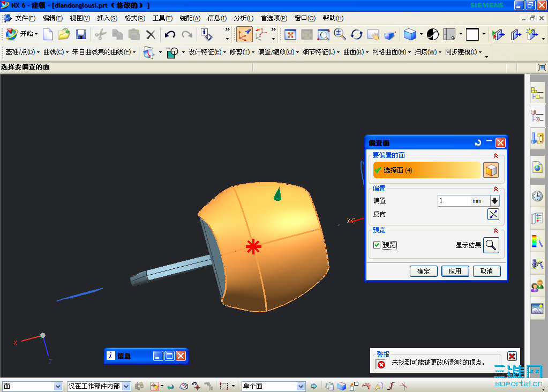This screenshot has width=548, height=392.
Task: Open the 修剪 toolbar menu
Action: click(x=242, y=52)
